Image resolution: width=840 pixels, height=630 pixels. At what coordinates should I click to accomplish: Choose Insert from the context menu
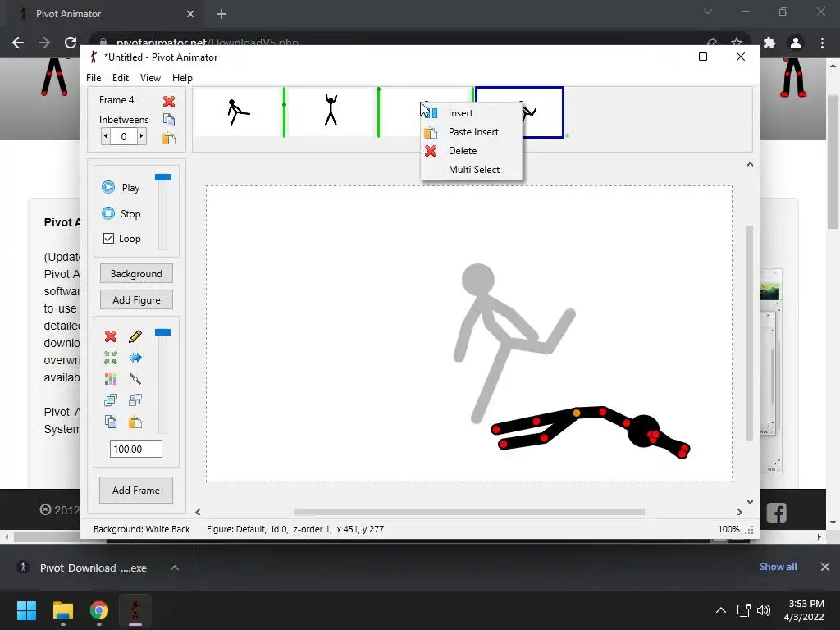click(472, 113)
